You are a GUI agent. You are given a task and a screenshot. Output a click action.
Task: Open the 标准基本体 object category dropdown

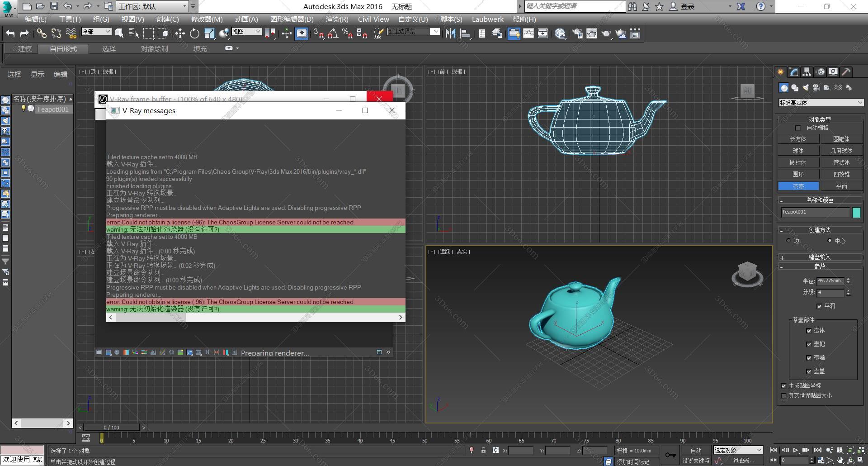point(821,103)
